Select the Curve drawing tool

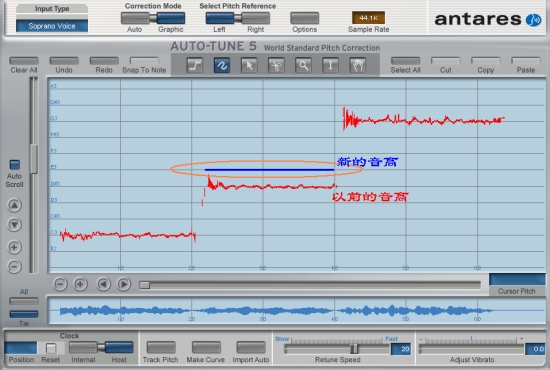(222, 65)
